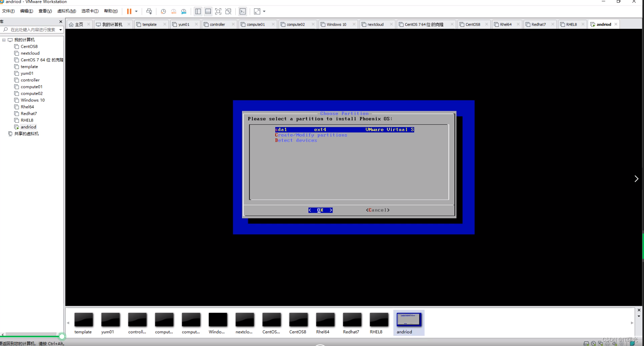Enter full screen mode

(x=218, y=11)
